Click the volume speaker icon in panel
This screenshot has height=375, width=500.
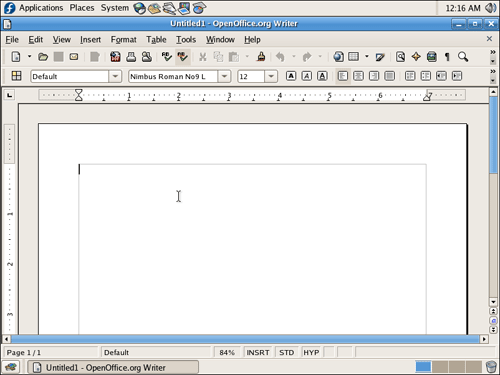tap(490, 8)
